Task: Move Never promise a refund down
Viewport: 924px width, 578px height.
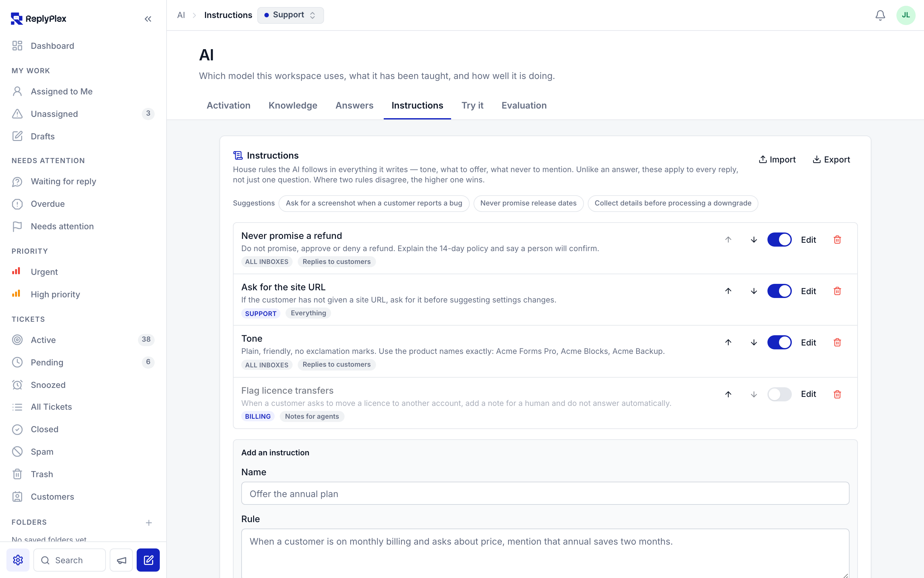Action: coord(754,240)
